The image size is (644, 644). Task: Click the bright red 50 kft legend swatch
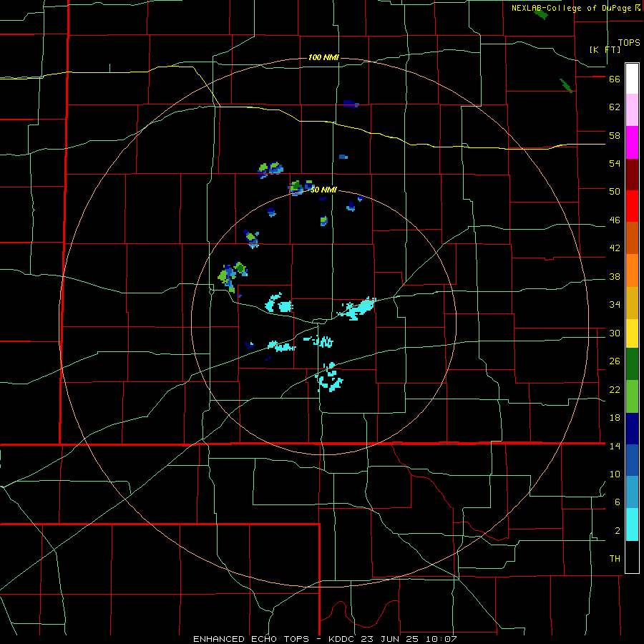632,206
